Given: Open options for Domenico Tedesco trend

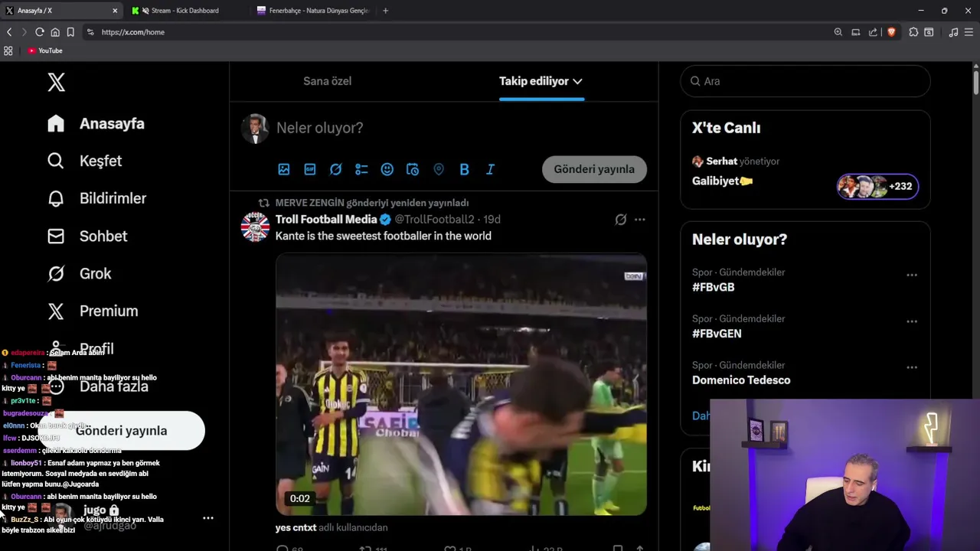Looking at the screenshot, I should tap(912, 367).
